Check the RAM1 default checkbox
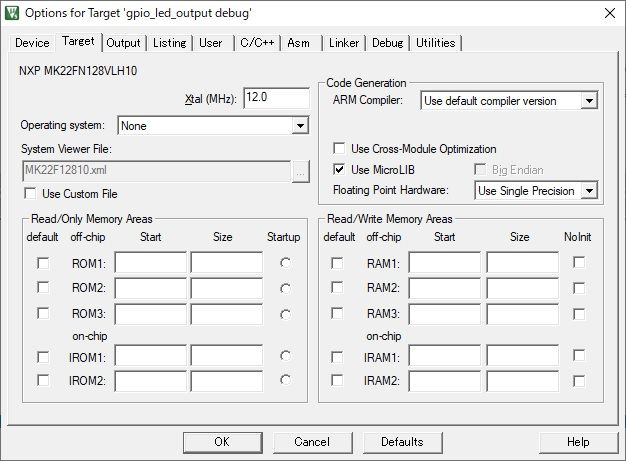The image size is (626, 461). pyautogui.click(x=337, y=263)
